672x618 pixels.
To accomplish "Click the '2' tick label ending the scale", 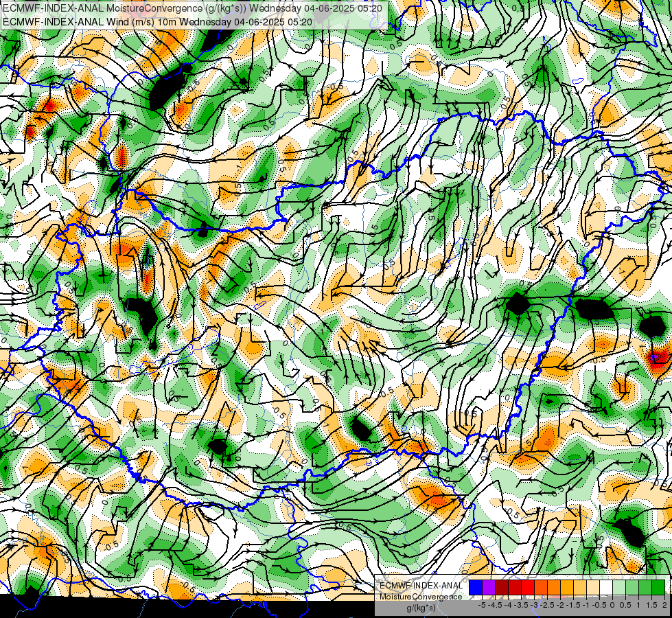I will point(664,605).
